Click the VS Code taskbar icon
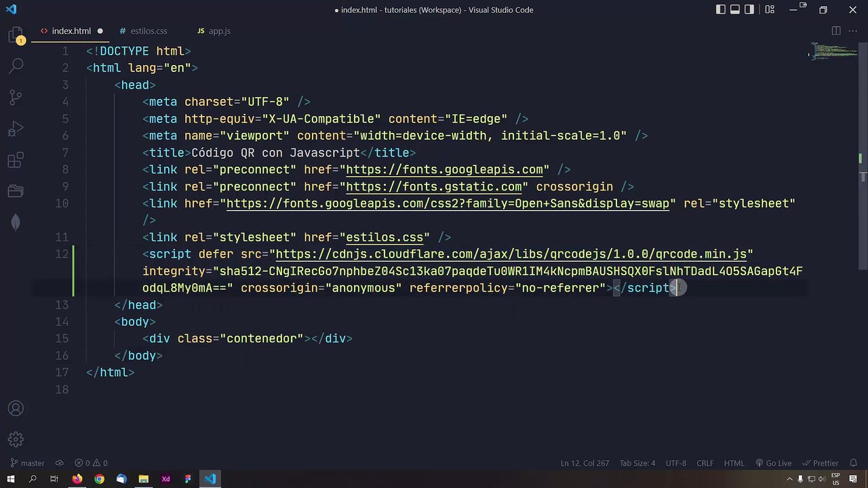The height and width of the screenshot is (488, 868). 210,479
